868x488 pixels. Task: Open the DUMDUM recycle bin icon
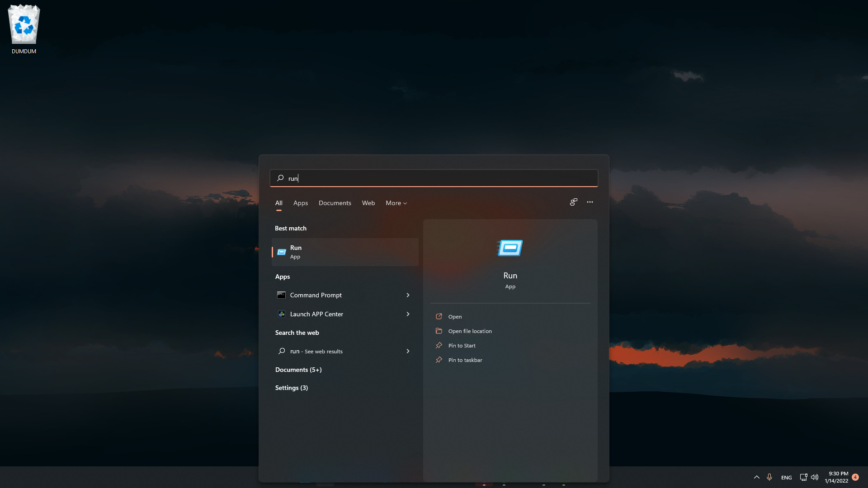pos(24,29)
